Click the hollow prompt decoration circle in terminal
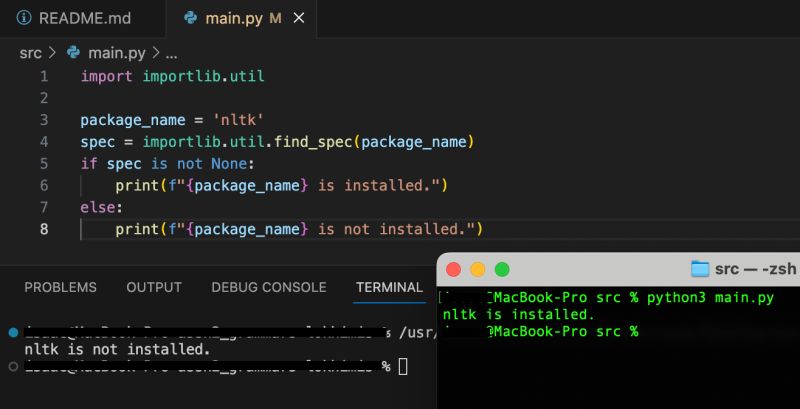The width and height of the screenshot is (800, 409). [x=13, y=366]
